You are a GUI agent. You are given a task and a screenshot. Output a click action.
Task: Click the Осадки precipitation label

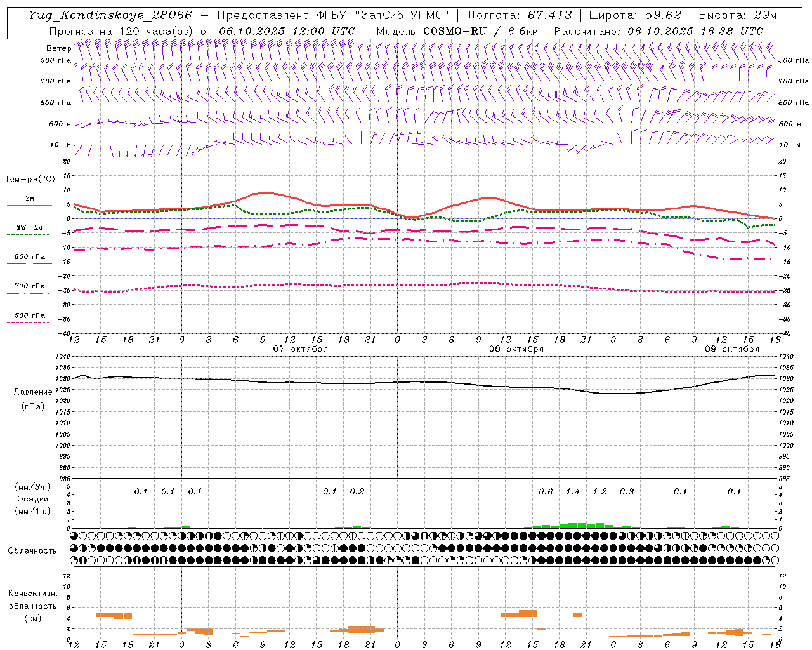pyautogui.click(x=32, y=499)
